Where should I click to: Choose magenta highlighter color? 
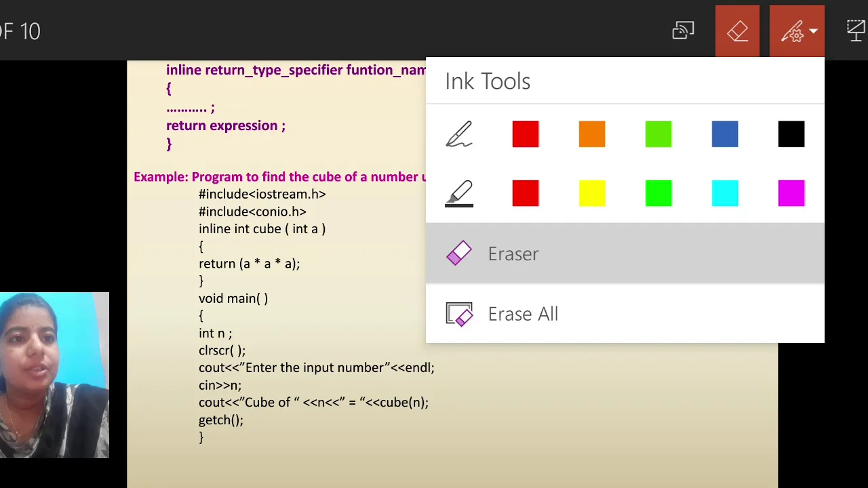[x=791, y=193]
